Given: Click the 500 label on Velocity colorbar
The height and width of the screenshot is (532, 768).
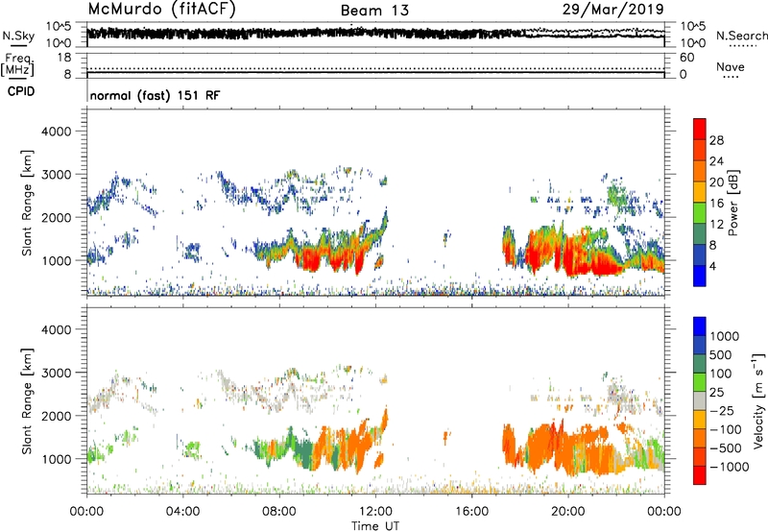Looking at the screenshot, I should pyautogui.click(x=723, y=354).
